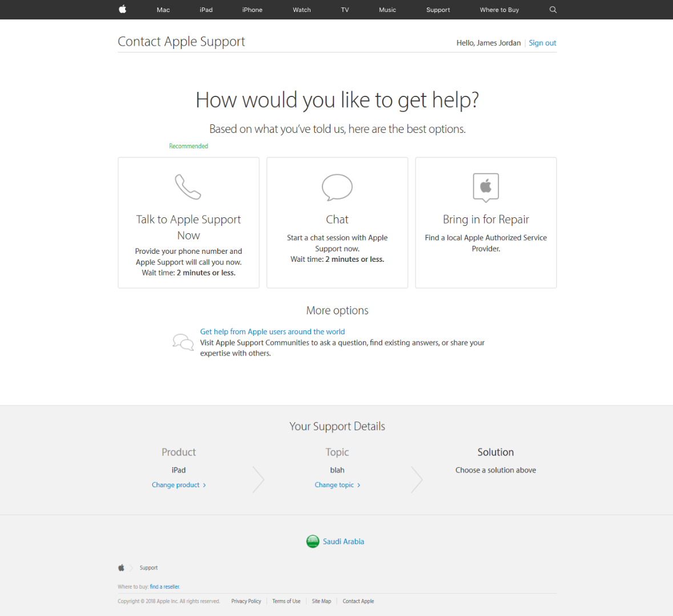Screen dimensions: 673x616
Task: Click the Change topic link
Action: click(335, 485)
